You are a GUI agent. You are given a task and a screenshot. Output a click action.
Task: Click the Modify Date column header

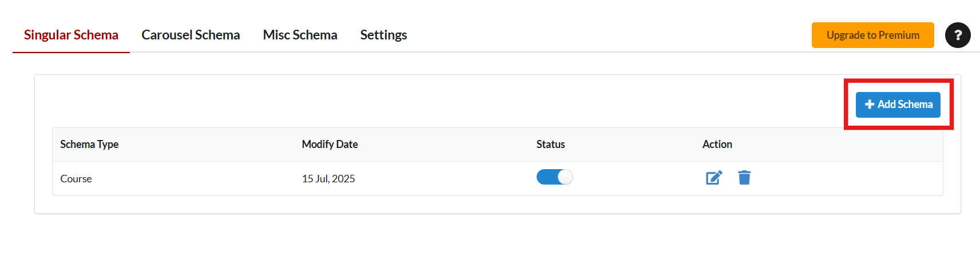coord(330,145)
